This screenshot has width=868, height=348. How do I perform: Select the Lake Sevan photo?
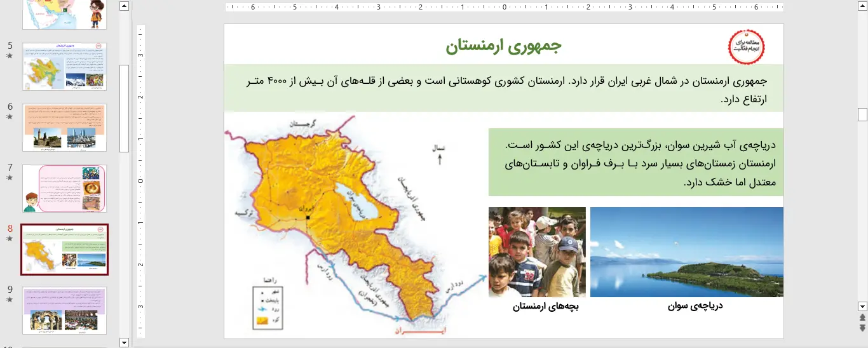point(686,252)
